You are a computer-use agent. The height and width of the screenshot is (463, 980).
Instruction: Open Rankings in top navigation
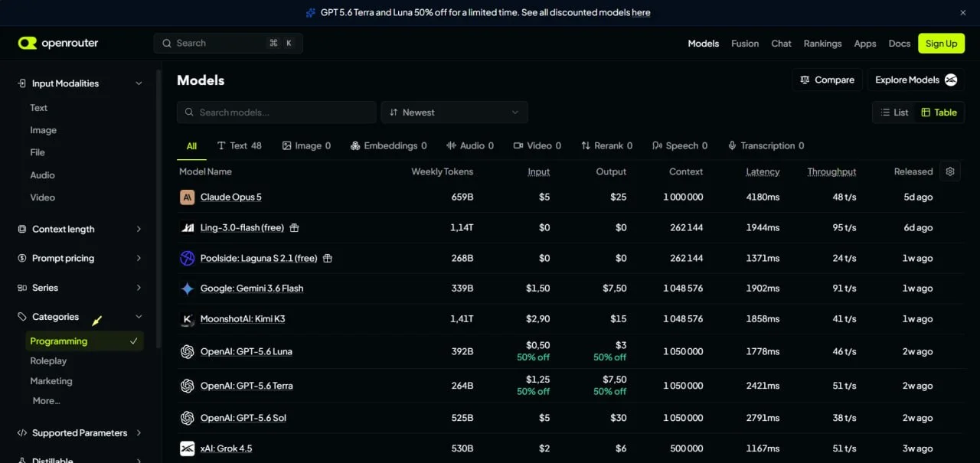822,44
